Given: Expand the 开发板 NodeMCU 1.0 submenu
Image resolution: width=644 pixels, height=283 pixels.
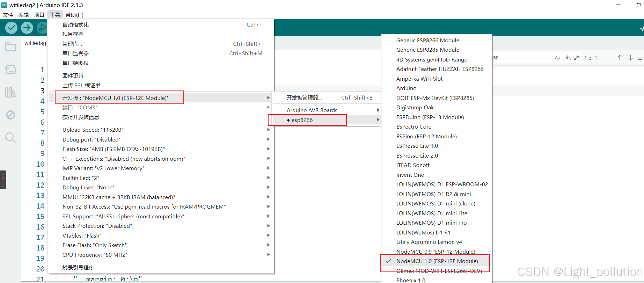Looking at the screenshot, I should [x=161, y=98].
